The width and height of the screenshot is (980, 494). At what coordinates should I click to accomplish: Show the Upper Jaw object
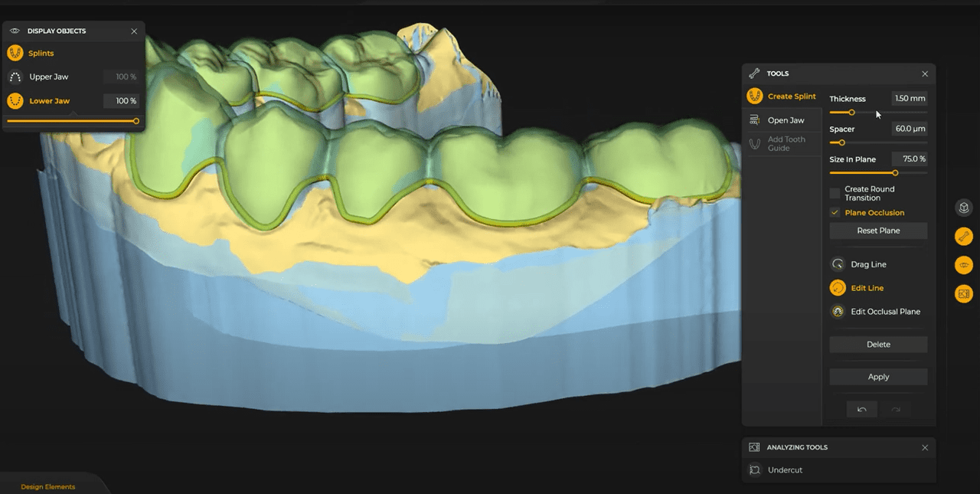15,77
